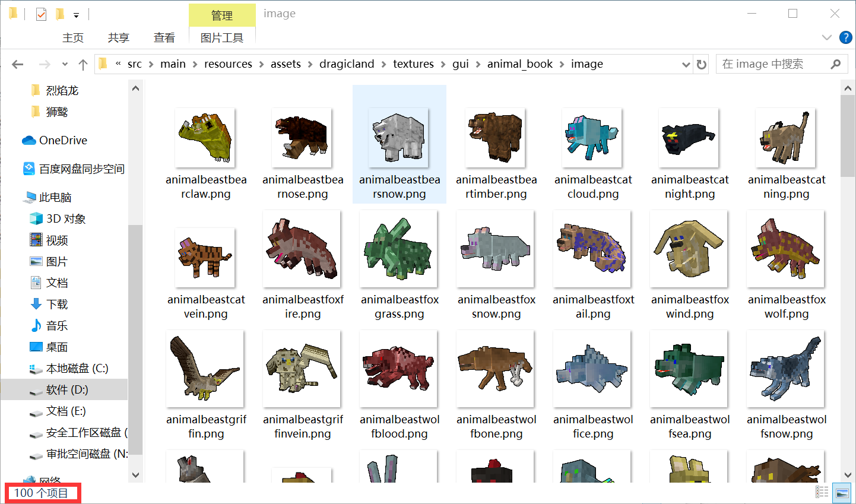Refresh the current folder
The image size is (856, 504).
pos(702,64)
